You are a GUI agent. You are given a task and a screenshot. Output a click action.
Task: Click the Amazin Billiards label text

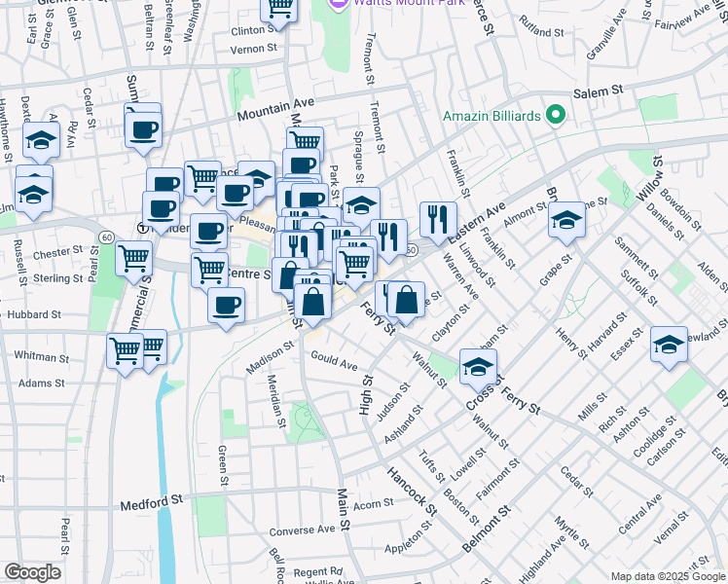(491, 116)
